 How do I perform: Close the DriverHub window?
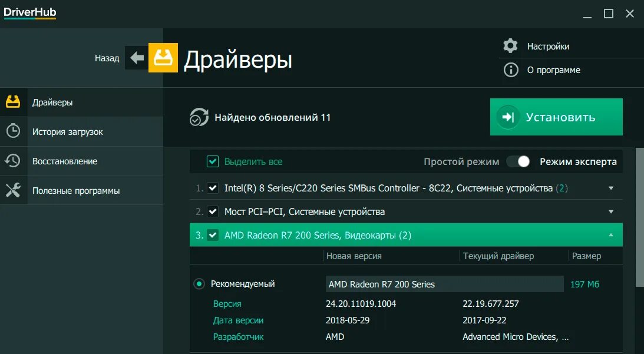pyautogui.click(x=630, y=14)
